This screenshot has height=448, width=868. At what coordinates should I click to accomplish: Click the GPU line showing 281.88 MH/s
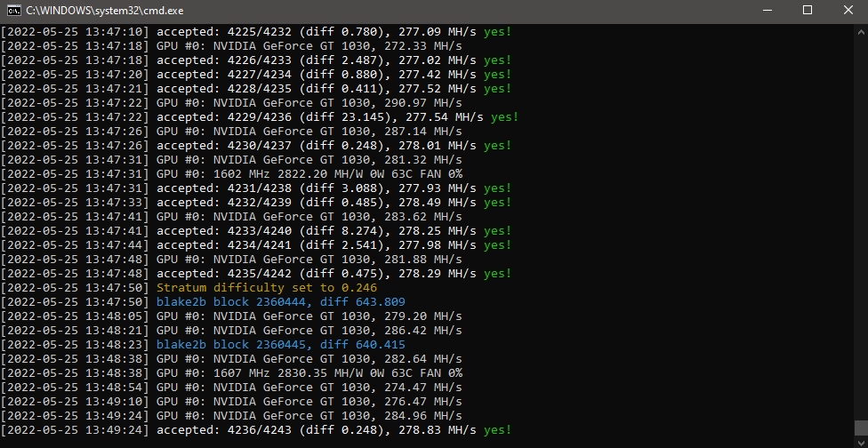231,260
